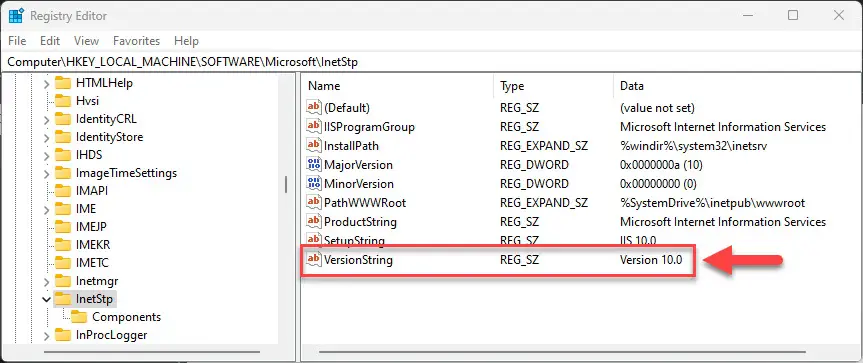863x363 pixels.
Task: Select the ProductString string value icon
Action: pos(314,222)
